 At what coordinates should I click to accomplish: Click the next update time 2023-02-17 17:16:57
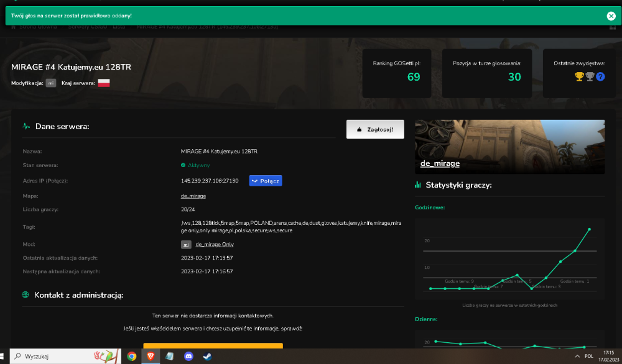[207, 271]
